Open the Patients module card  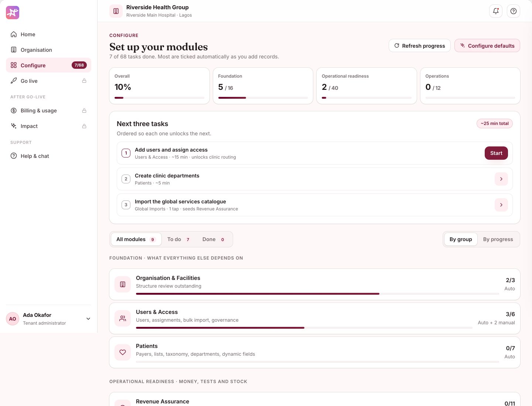[x=315, y=352]
